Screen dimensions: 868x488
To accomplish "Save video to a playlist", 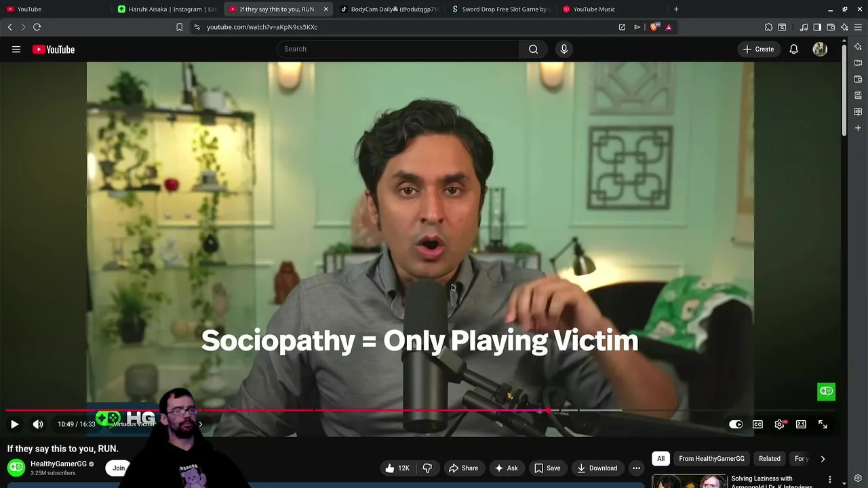I will pyautogui.click(x=547, y=468).
